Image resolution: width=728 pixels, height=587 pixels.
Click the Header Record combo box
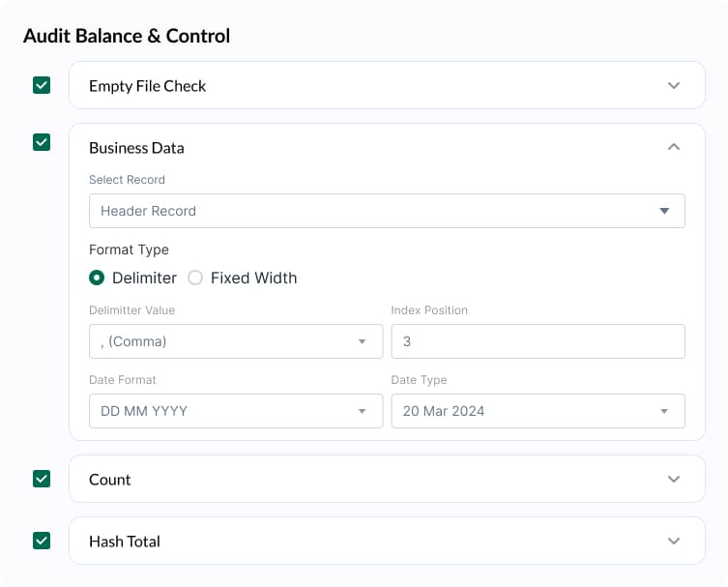click(x=387, y=211)
